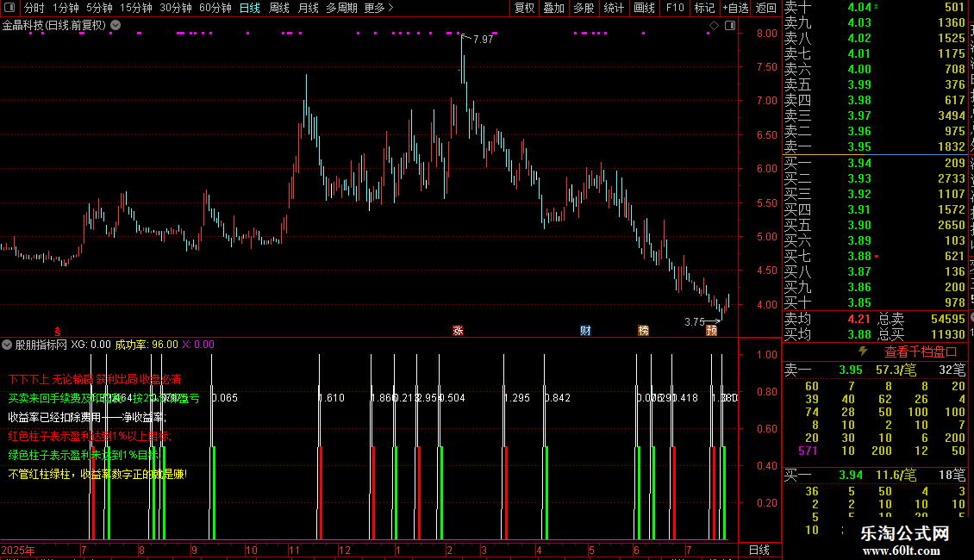
Task: Click the 卖十 ask price 4.04
Action: click(x=859, y=8)
